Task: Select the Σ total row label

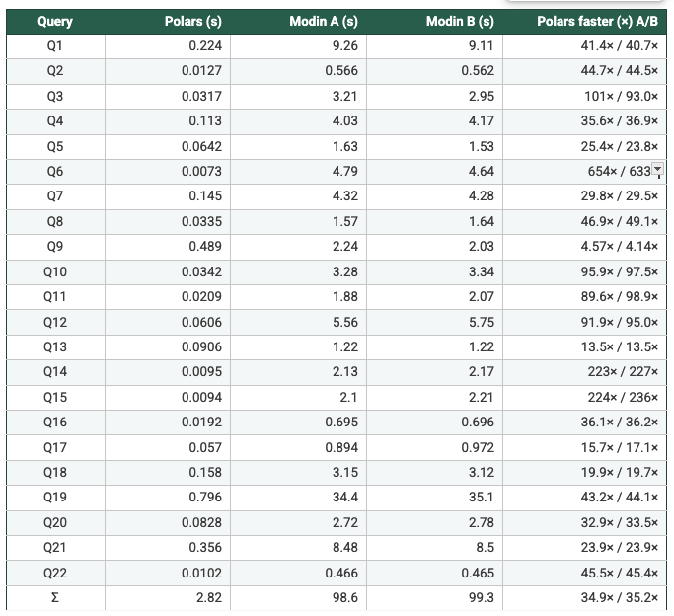Action: coord(55,598)
